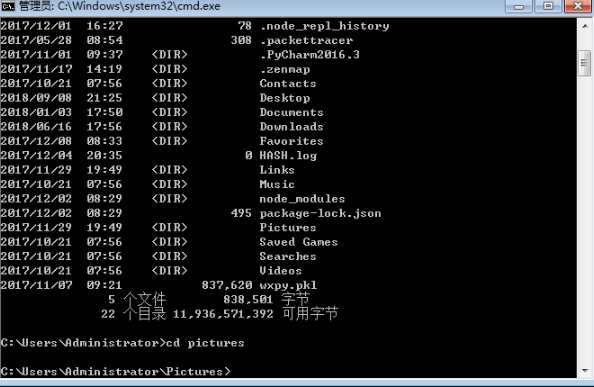Click the 'cd pictures' command text
The image size is (594, 387).
coord(205,343)
